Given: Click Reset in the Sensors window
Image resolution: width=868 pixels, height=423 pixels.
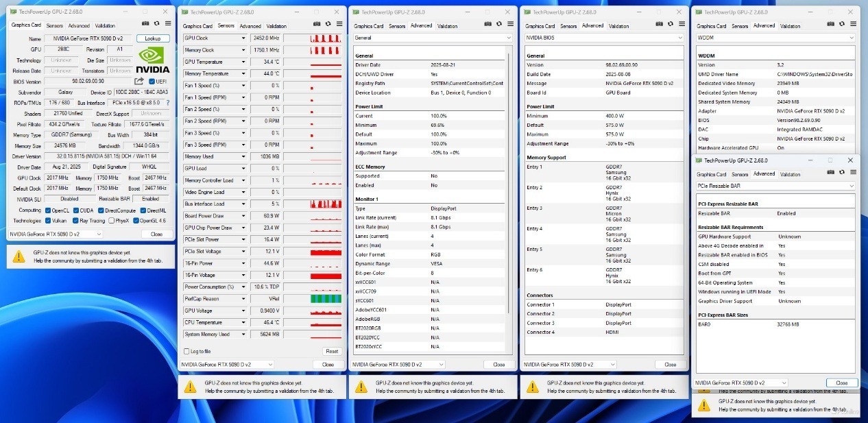Looking at the screenshot, I should click(331, 351).
